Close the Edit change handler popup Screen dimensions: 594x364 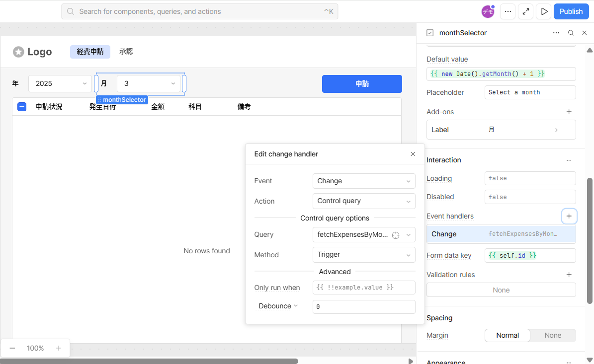413,154
